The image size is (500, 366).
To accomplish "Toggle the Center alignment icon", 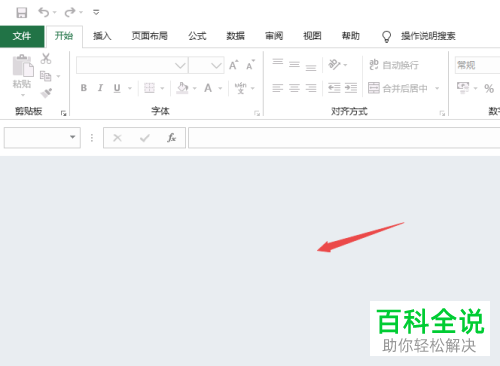I will coord(294,88).
